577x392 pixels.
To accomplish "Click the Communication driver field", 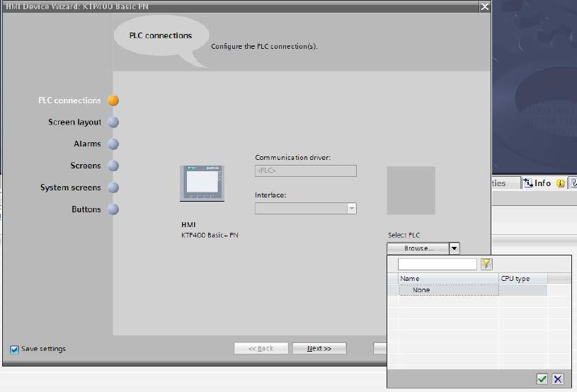I will (305, 171).
